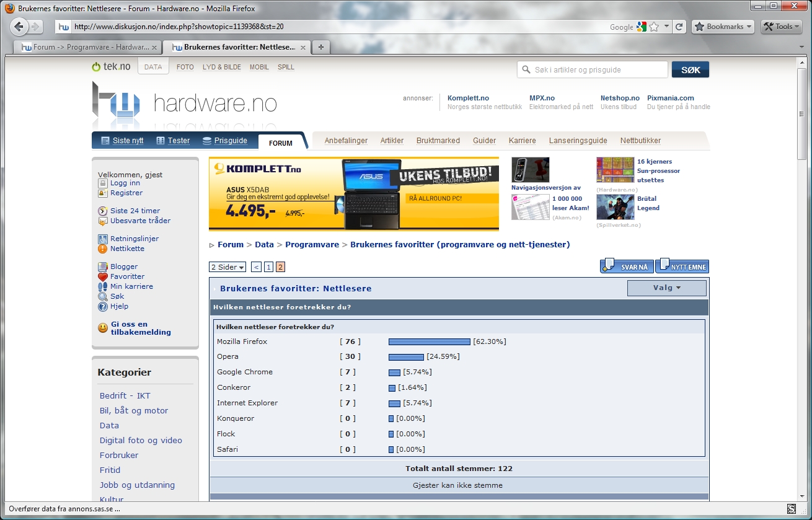This screenshot has width=812, height=520.
Task: Click the Søk magnifier icon in sidebar
Action: pos(103,296)
